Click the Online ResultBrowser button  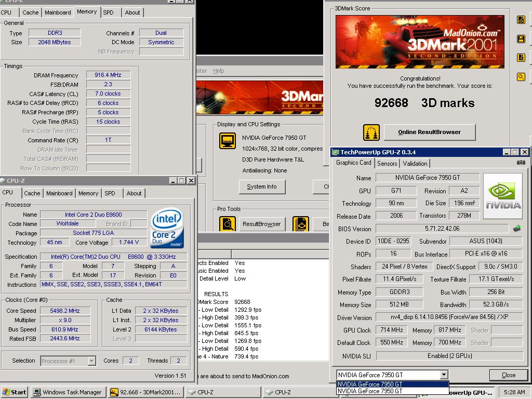[x=430, y=132]
